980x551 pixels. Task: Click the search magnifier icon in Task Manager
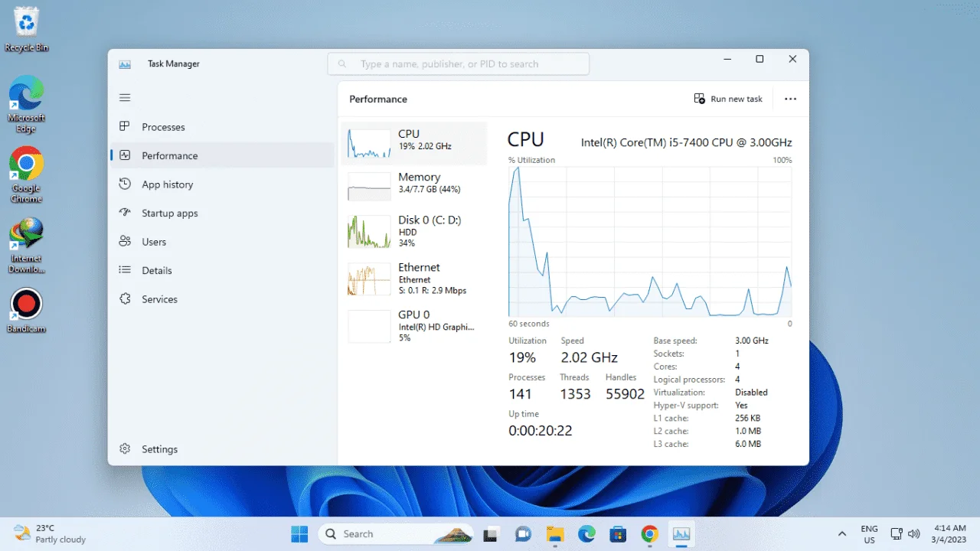tap(342, 64)
